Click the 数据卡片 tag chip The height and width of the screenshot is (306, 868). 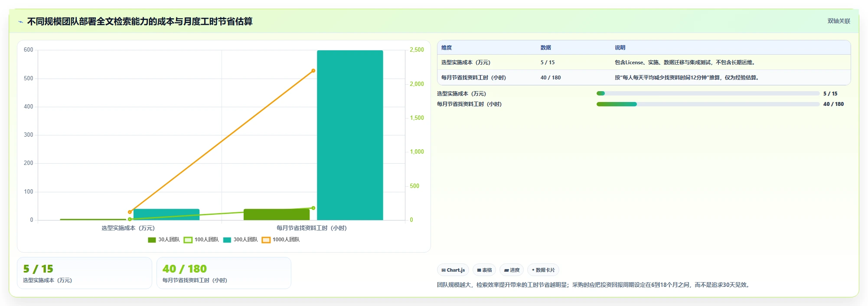[x=543, y=270]
